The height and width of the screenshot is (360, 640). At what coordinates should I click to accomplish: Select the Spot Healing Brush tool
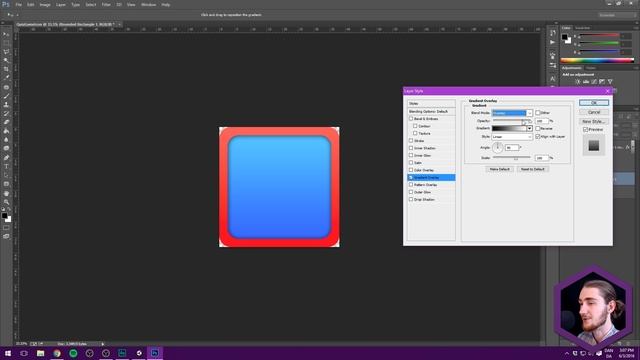coord(6,87)
